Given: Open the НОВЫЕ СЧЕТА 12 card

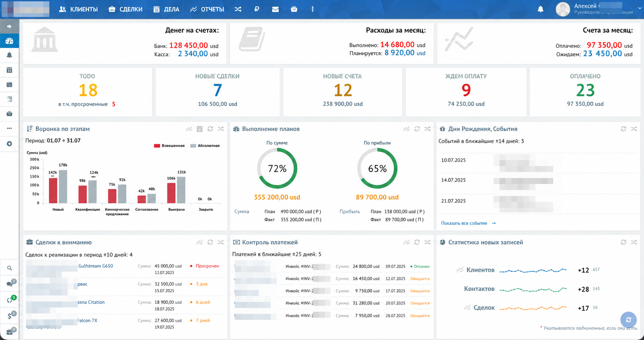Looking at the screenshot, I should [343, 92].
